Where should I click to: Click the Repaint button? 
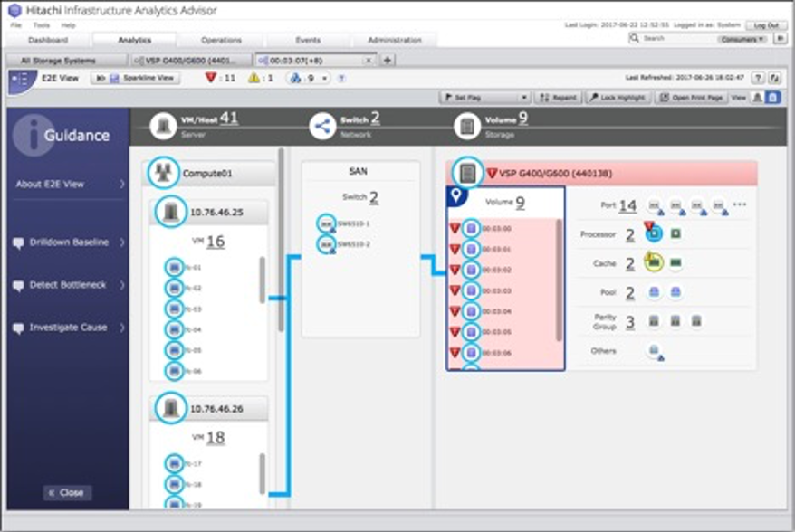[559, 98]
